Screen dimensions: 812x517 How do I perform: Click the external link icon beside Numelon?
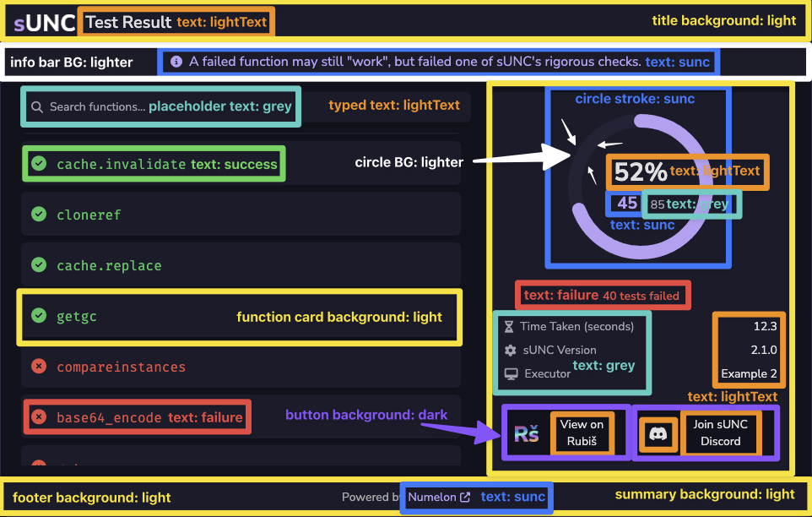(465, 498)
